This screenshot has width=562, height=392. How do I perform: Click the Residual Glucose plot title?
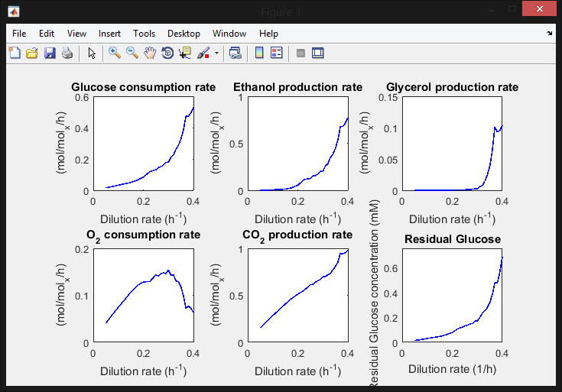(x=453, y=239)
